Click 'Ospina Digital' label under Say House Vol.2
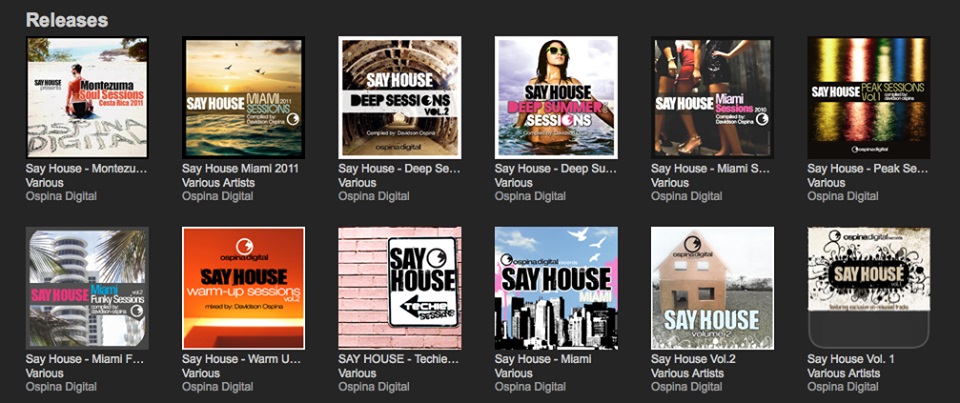960x403 pixels. point(686,387)
